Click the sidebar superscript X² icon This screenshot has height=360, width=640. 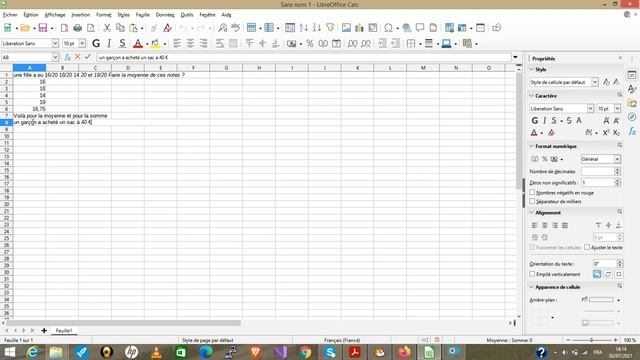606,133
